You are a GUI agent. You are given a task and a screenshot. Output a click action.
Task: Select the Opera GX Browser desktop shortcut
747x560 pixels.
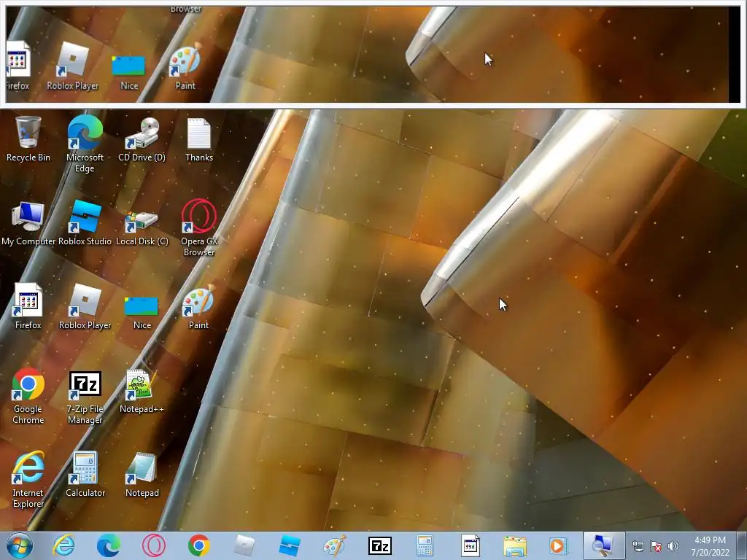tap(198, 227)
